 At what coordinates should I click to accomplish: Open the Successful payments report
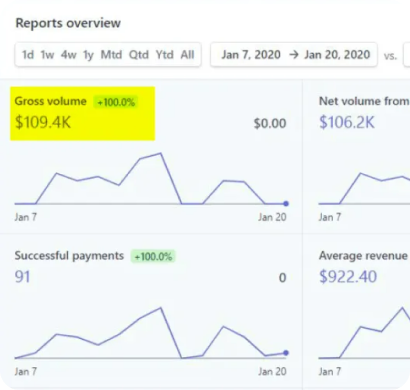69,256
